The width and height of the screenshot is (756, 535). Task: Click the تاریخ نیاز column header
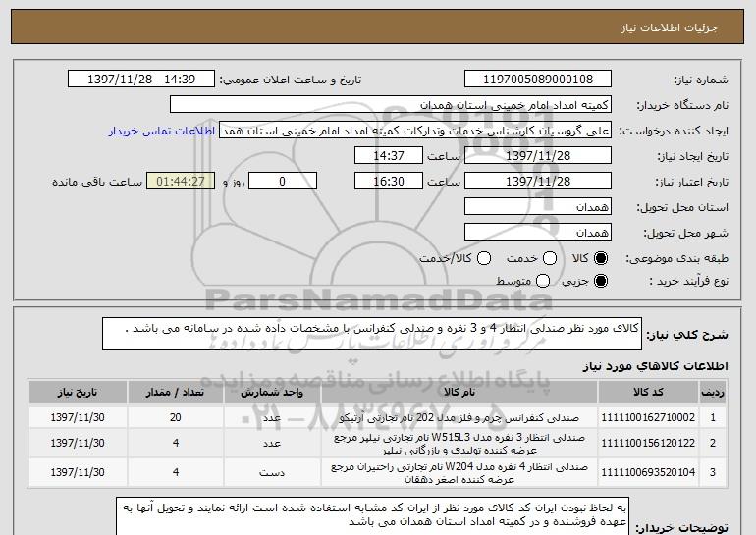click(78, 392)
